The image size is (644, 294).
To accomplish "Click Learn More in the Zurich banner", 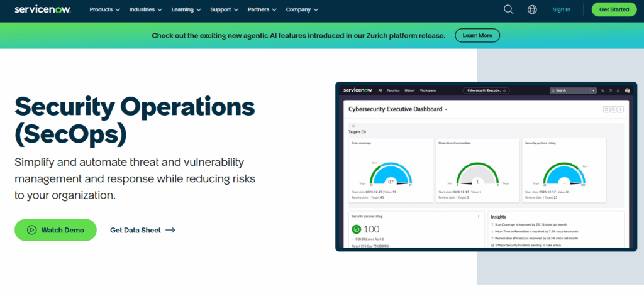I will tap(477, 36).
